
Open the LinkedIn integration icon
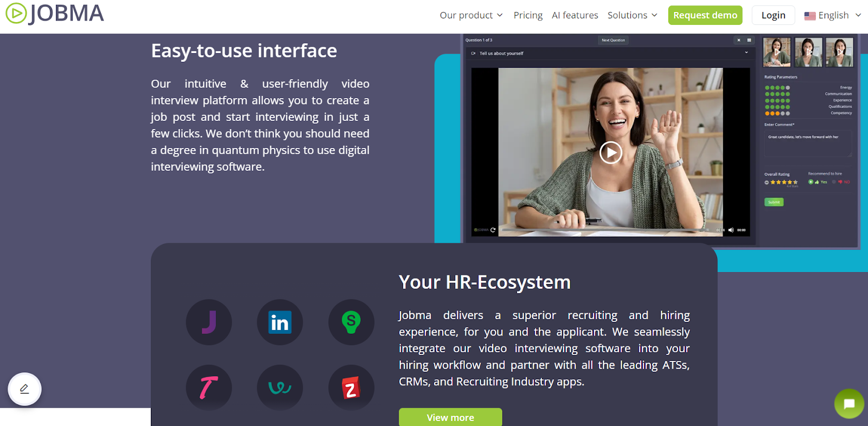click(280, 322)
